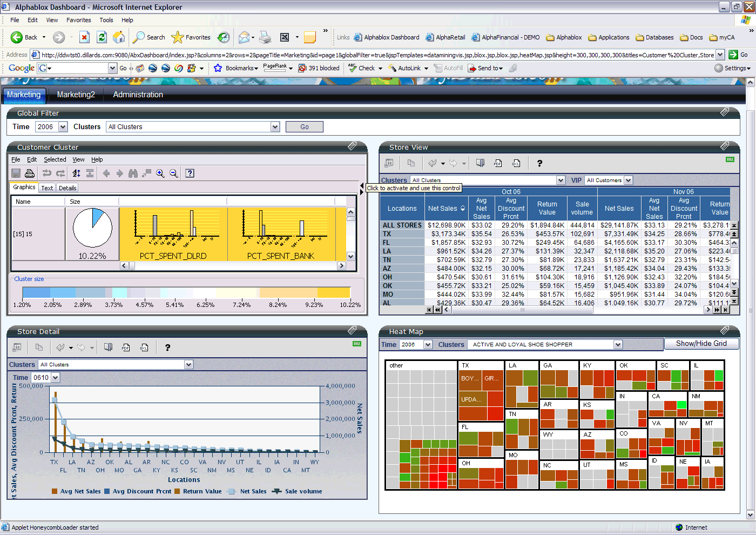Image resolution: width=756 pixels, height=535 pixels.
Task: Click paperclip icon on Heat Map panel
Action: (725, 330)
